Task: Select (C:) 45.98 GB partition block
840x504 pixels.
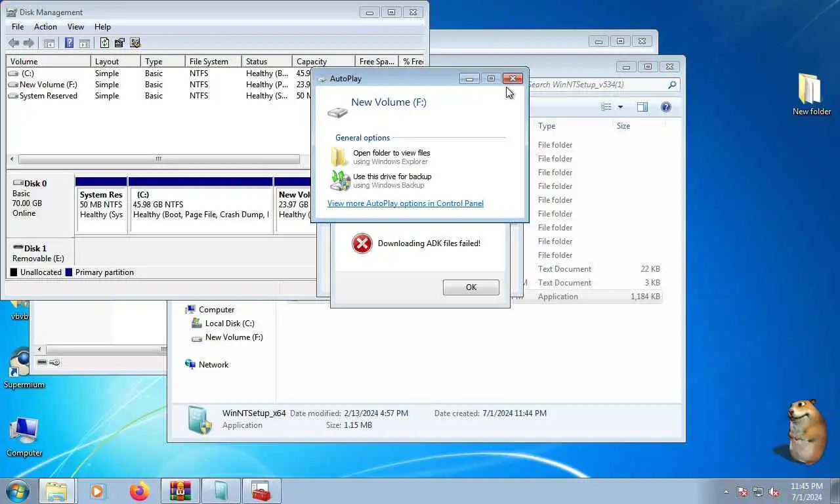Action: point(201,205)
